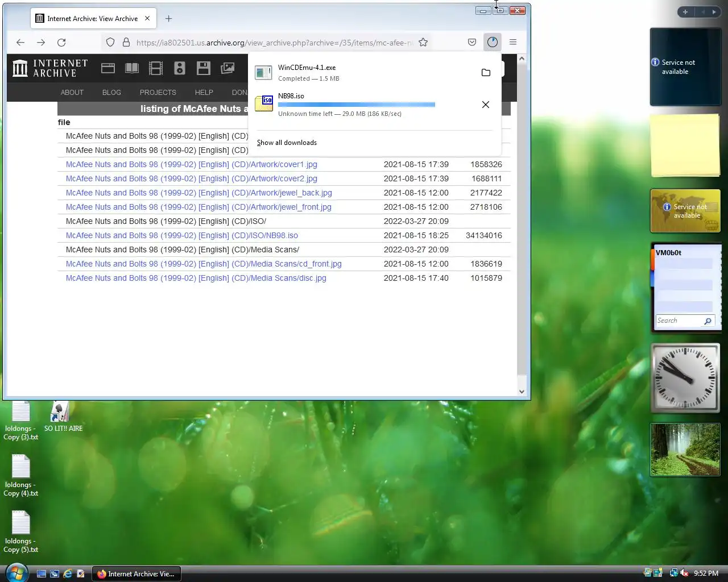The height and width of the screenshot is (582, 728).
Task: Click the Internet Archive logo
Action: coord(50,68)
